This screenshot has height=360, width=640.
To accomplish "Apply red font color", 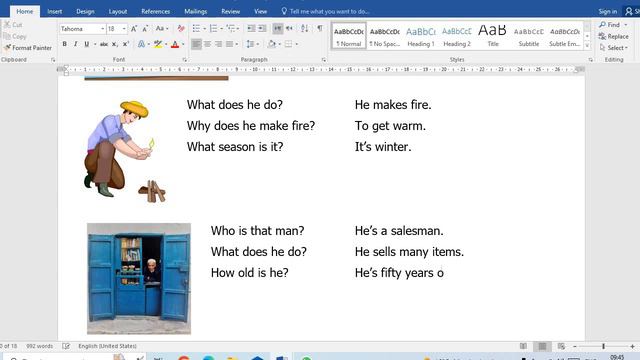I will point(175,44).
